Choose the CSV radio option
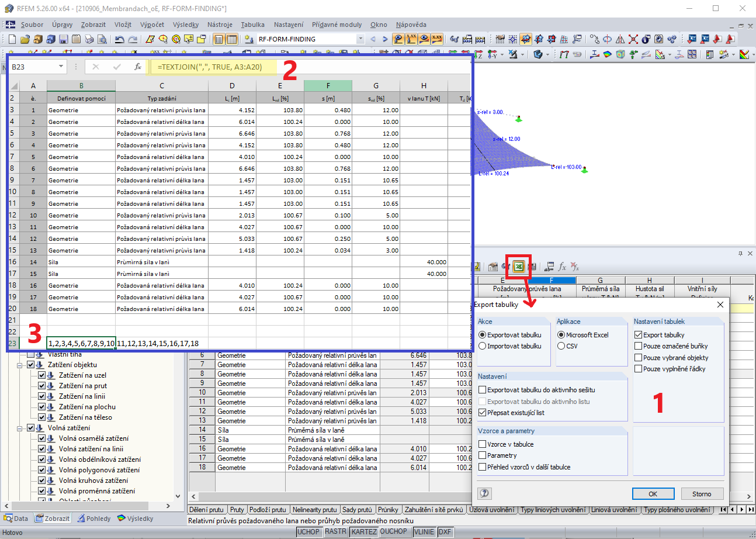This screenshot has width=756, height=539. click(x=561, y=346)
